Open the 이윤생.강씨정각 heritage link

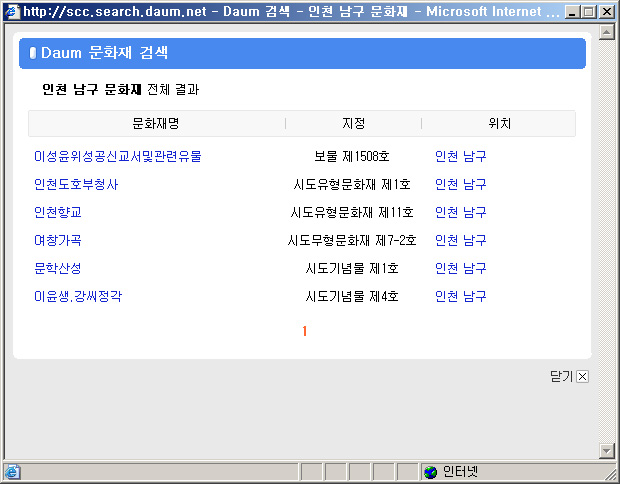coord(78,296)
